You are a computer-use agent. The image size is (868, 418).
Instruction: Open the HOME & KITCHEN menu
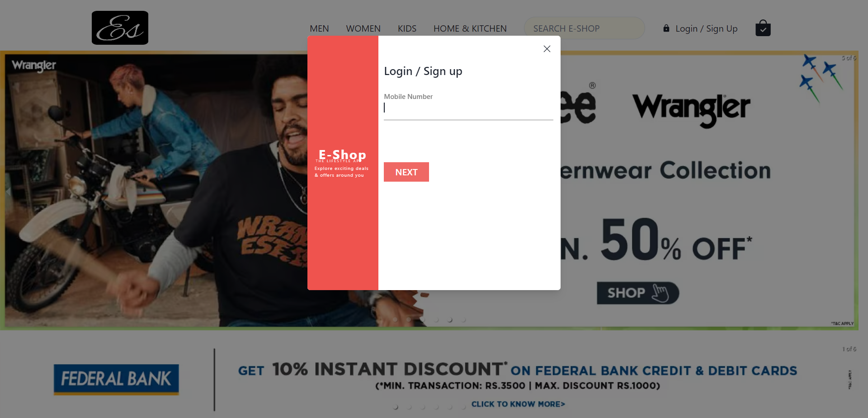470,28
